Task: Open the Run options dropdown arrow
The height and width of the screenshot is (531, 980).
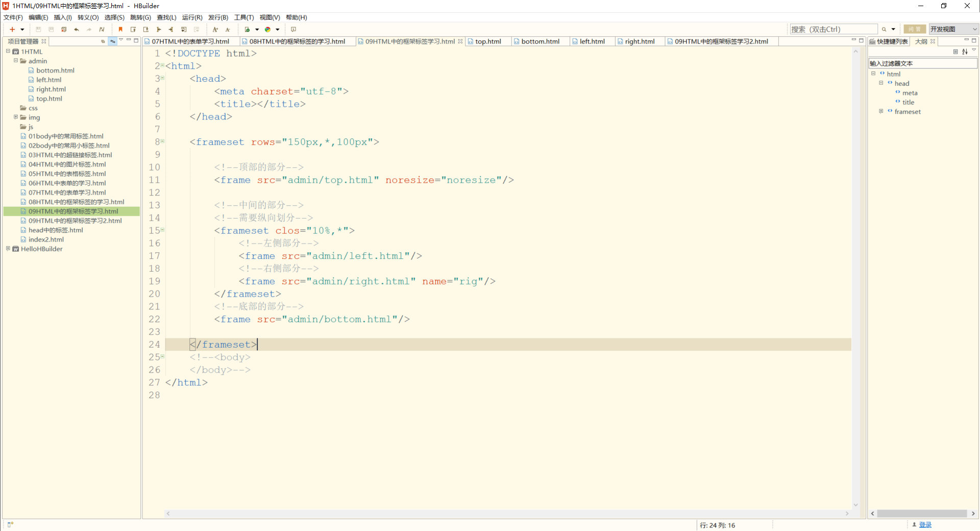Action: (x=257, y=30)
